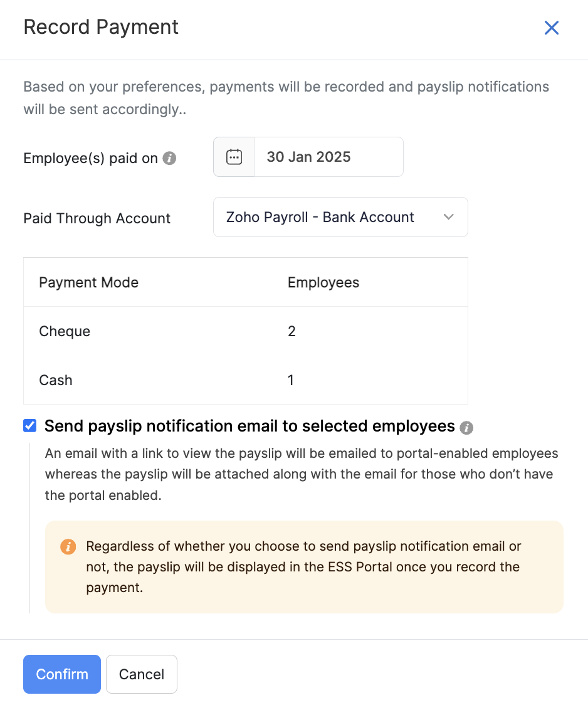Image resolution: width=588 pixels, height=705 pixels.
Task: Close the Record Payment dialog
Action: point(550,28)
